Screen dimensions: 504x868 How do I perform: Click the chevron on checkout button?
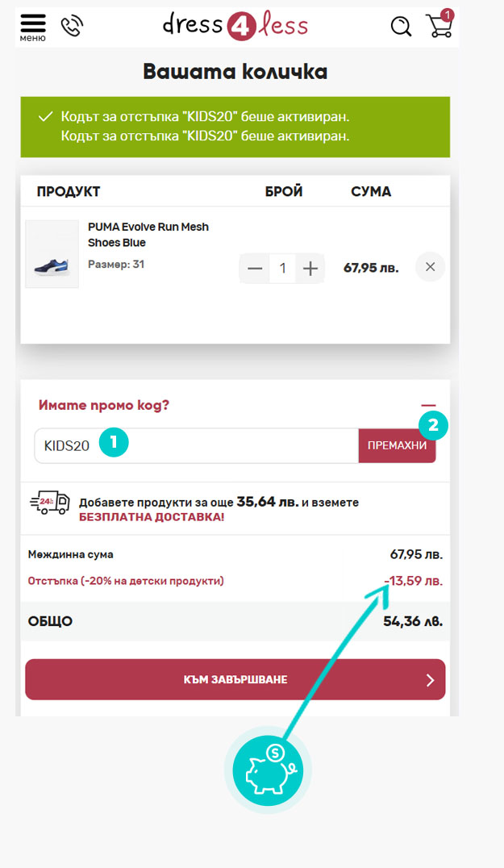pyautogui.click(x=431, y=680)
